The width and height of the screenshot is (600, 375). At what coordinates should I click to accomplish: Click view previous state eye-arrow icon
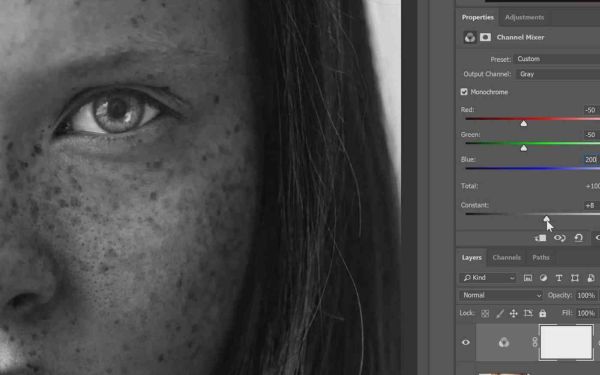click(x=559, y=238)
